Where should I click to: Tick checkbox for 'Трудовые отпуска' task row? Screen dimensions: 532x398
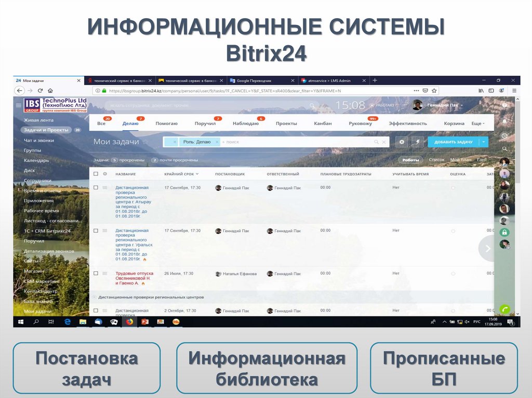[x=96, y=273]
